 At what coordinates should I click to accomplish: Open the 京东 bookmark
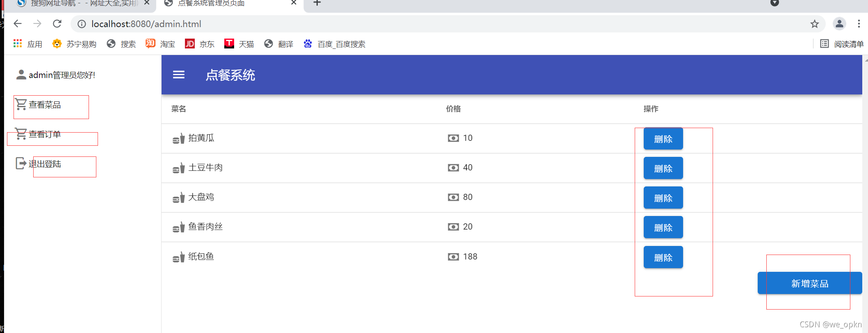pyautogui.click(x=200, y=44)
